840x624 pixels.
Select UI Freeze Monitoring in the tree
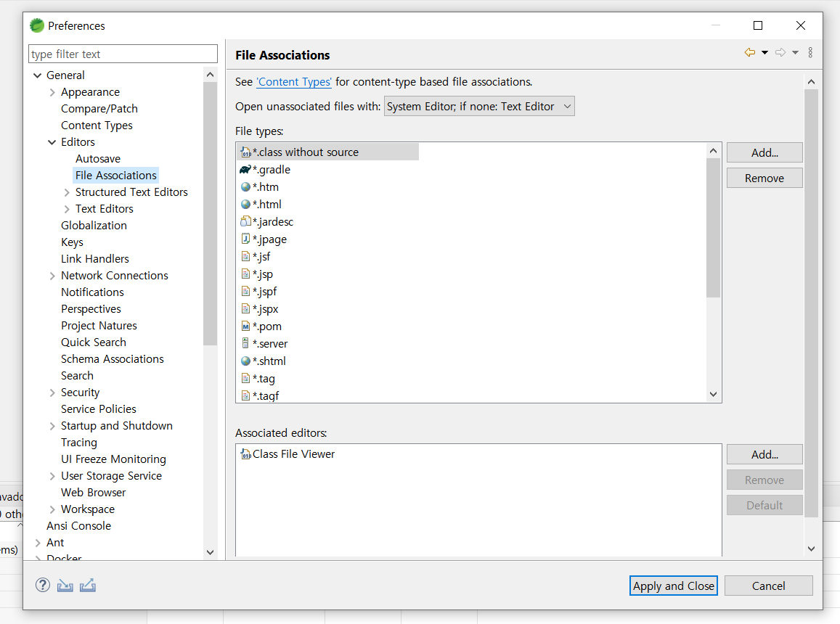pyautogui.click(x=113, y=459)
